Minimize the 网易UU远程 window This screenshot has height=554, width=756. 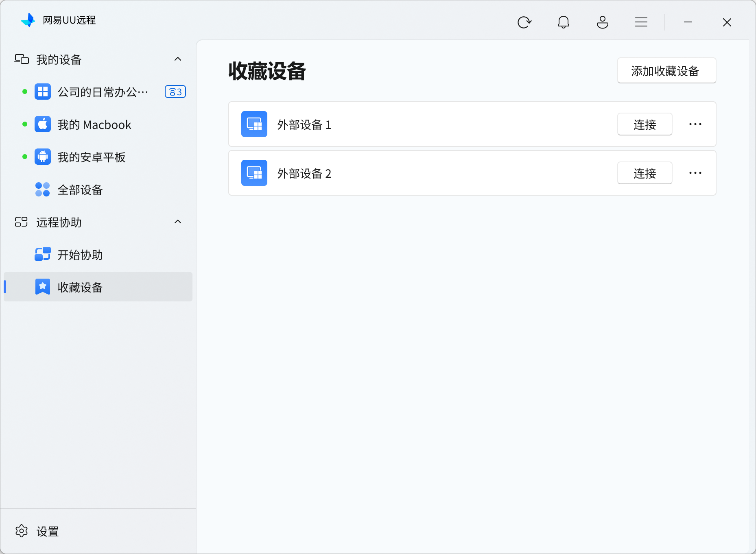688,22
